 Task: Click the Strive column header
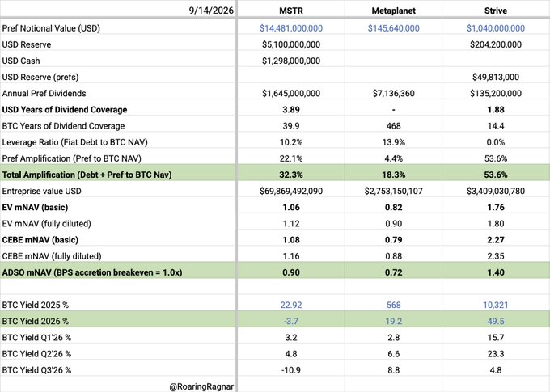pos(496,11)
